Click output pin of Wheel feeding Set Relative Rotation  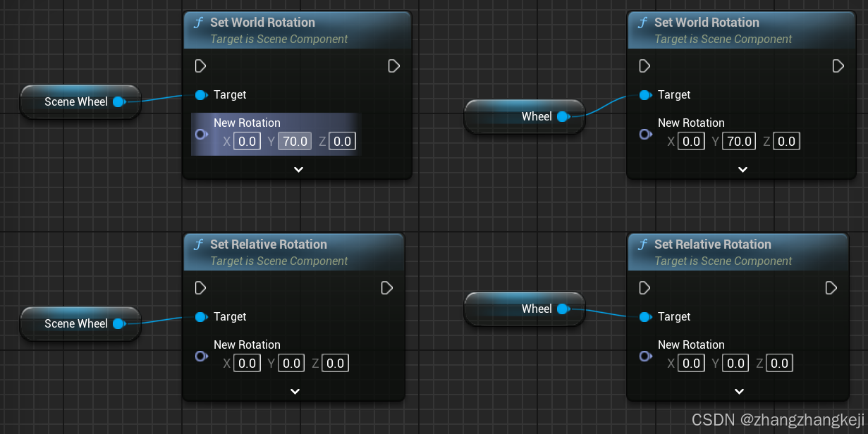pos(563,309)
